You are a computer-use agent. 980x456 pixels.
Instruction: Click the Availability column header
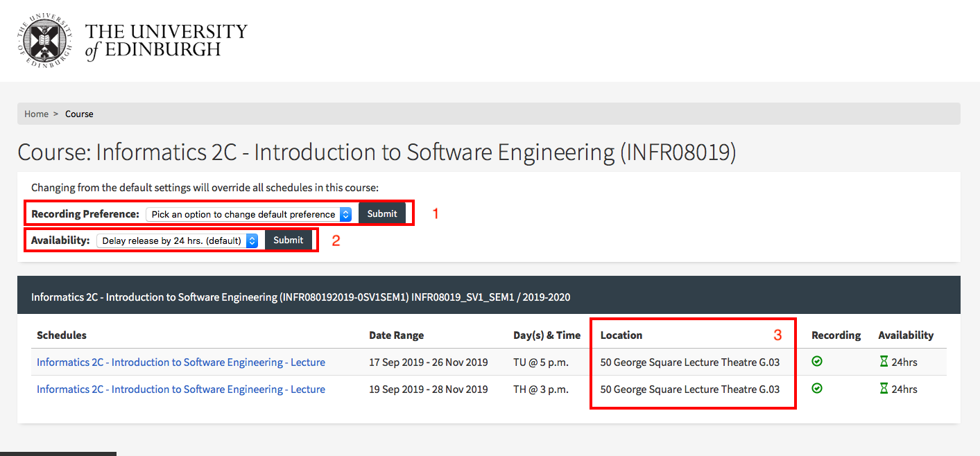906,335
